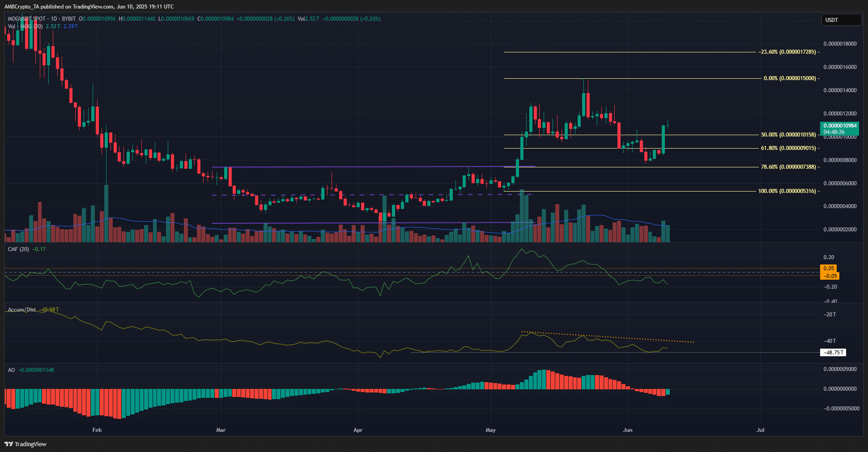Screen dimensions: 868x452
Task: Open the USDT currency selector
Action: pos(841,20)
